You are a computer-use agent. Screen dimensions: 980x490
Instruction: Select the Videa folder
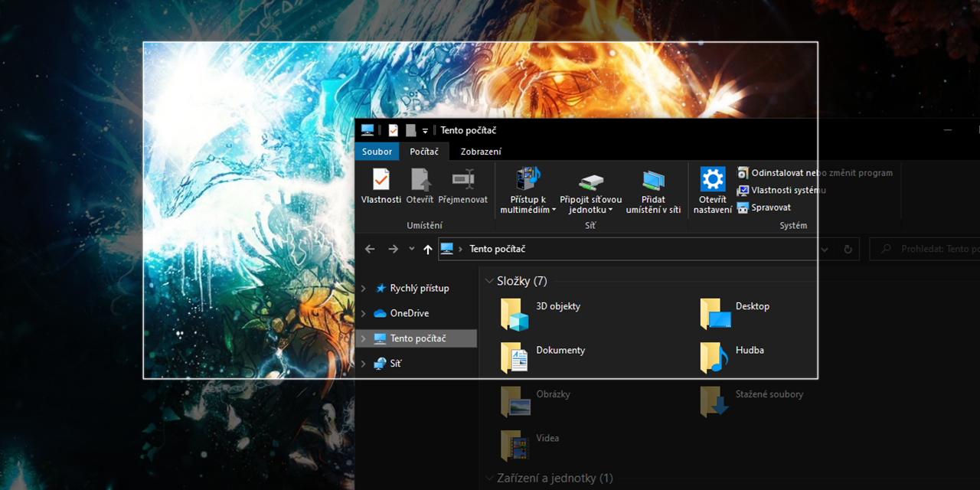click(x=530, y=445)
